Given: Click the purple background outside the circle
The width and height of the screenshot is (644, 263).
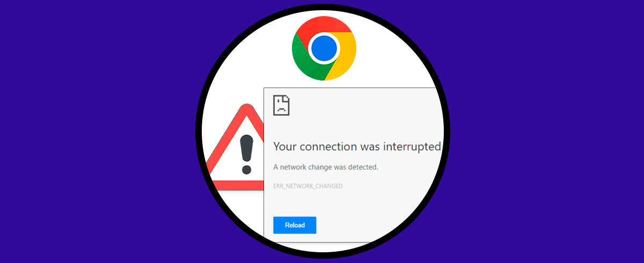Looking at the screenshot, I should click(x=80, y=131).
